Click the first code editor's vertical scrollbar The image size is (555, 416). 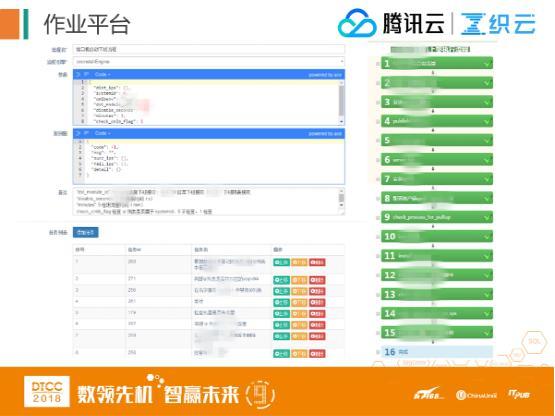point(341,102)
